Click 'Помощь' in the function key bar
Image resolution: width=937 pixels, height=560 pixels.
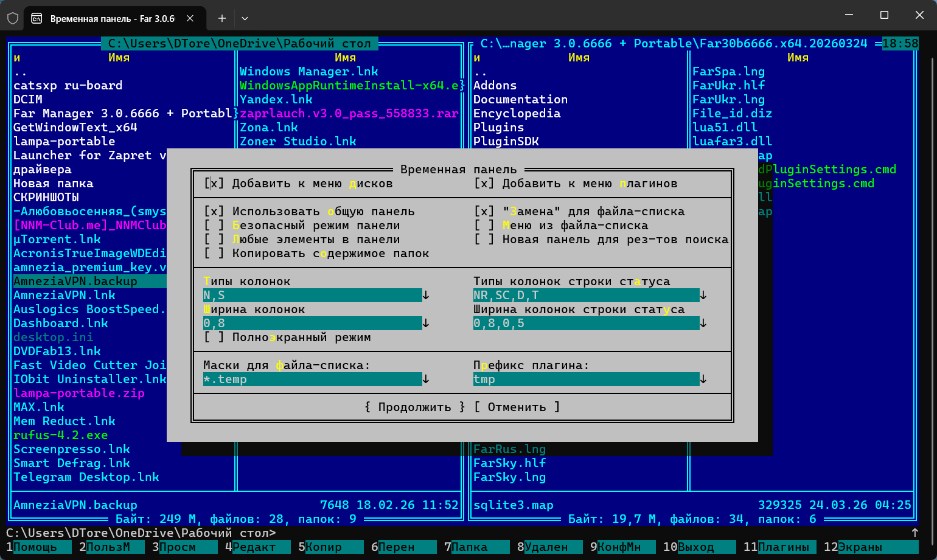(35, 547)
